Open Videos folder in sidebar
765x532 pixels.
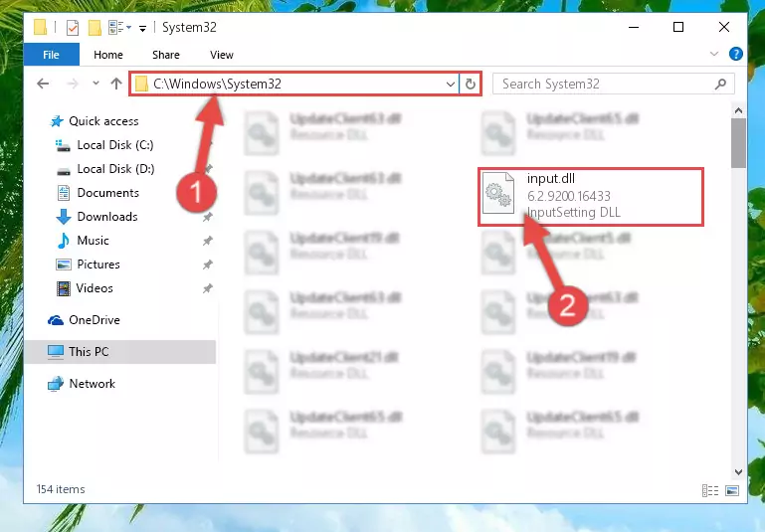coord(85,288)
